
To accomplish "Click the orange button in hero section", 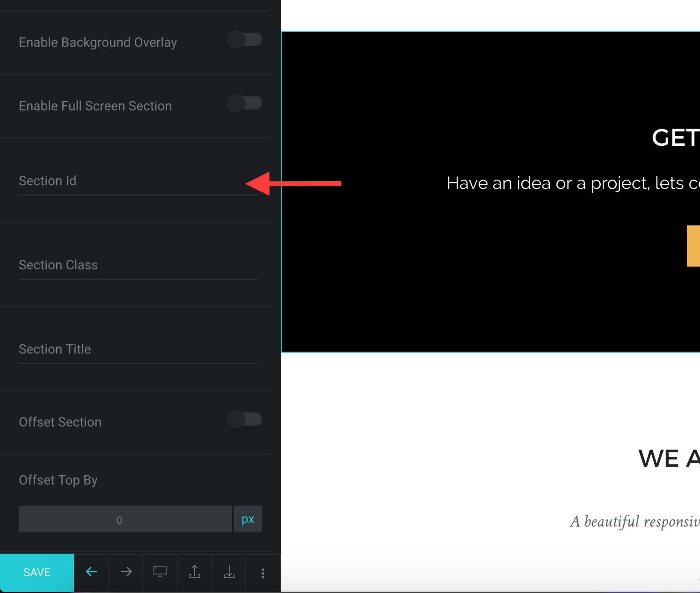I will click(x=693, y=246).
